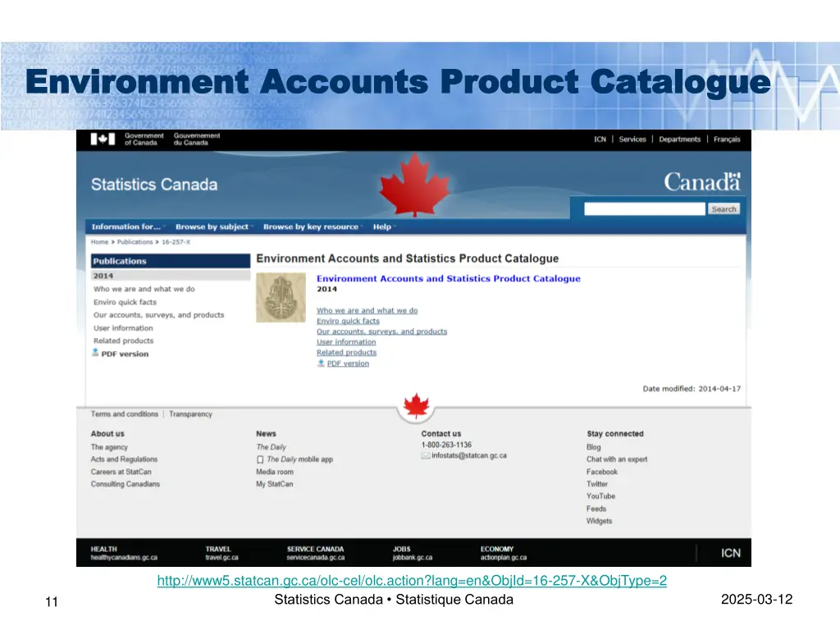The width and height of the screenshot is (840, 630).
Task: Open the Twitter link
Action: click(x=597, y=484)
